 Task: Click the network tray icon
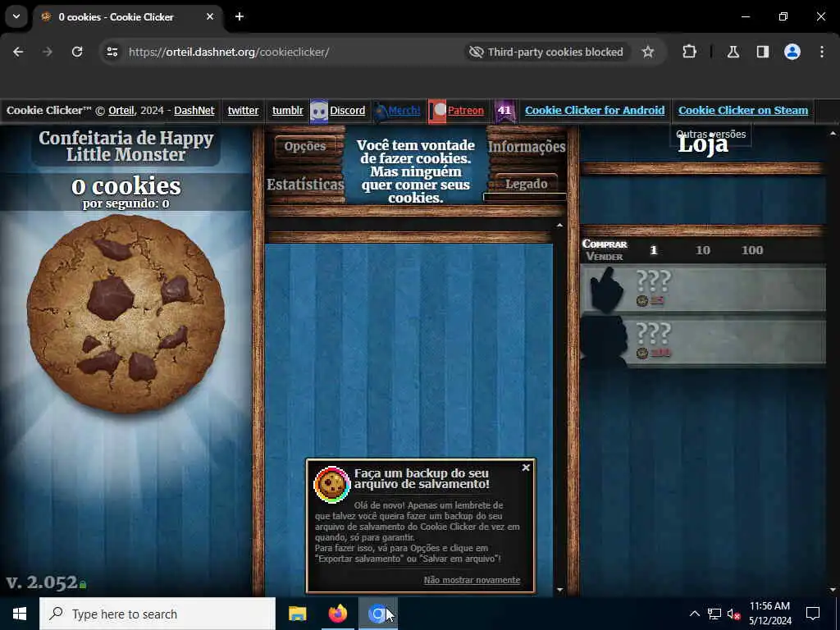714,614
